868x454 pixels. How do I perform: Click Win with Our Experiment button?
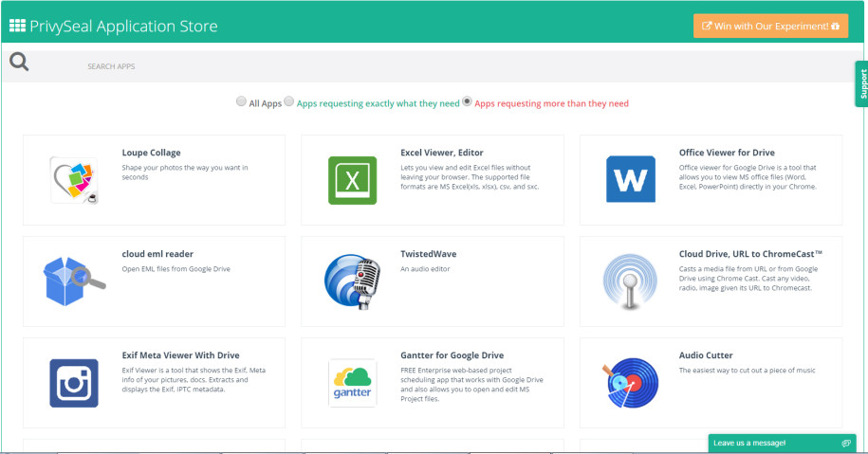[770, 26]
